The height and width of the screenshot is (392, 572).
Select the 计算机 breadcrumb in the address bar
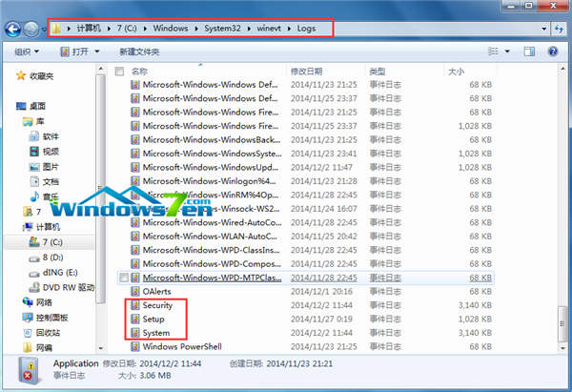89,28
